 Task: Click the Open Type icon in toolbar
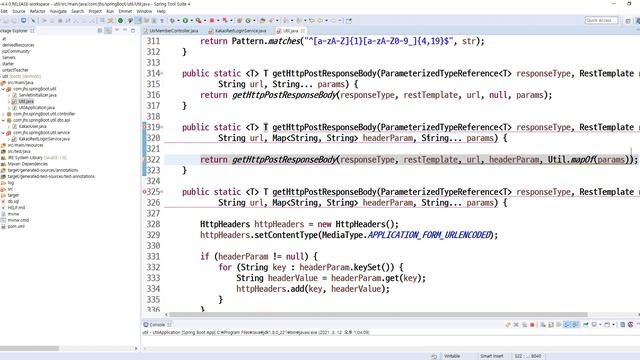(262, 20)
